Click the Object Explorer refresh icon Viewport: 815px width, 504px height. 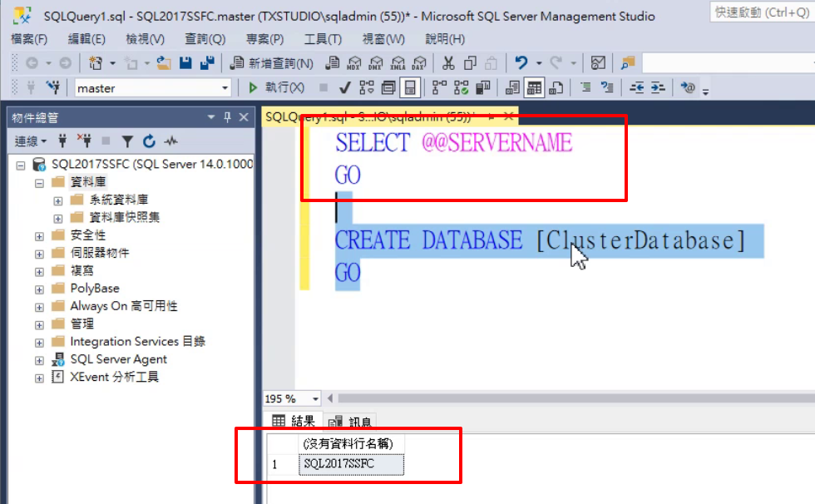point(149,141)
